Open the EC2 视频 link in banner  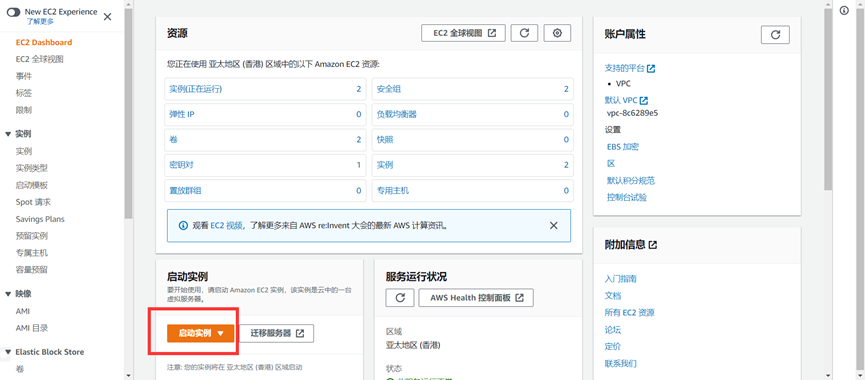[226, 226]
